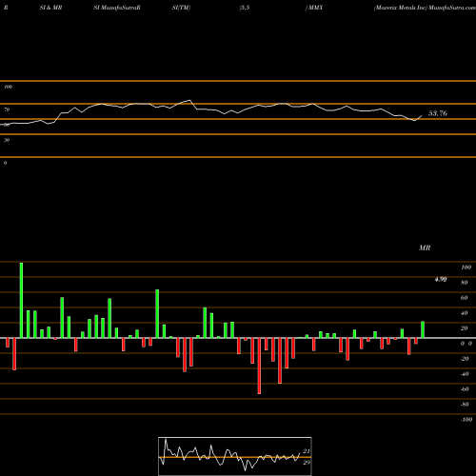Viewport: 476px width, 476px height.
Task: Select the '(5,5' parameter text
Action: click(245, 8)
